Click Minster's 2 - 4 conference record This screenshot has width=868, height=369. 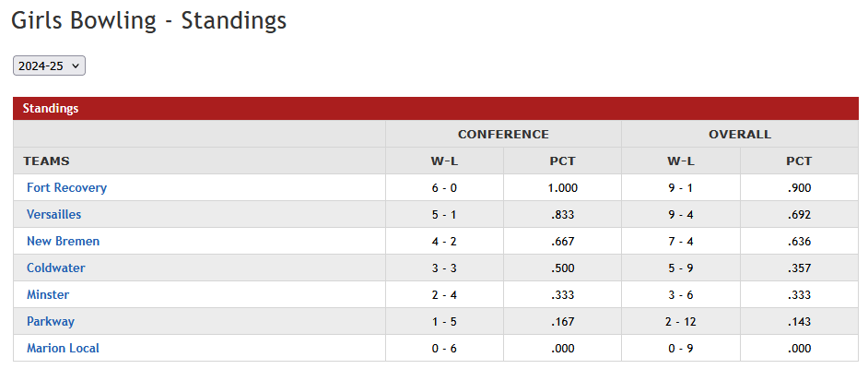click(x=444, y=294)
